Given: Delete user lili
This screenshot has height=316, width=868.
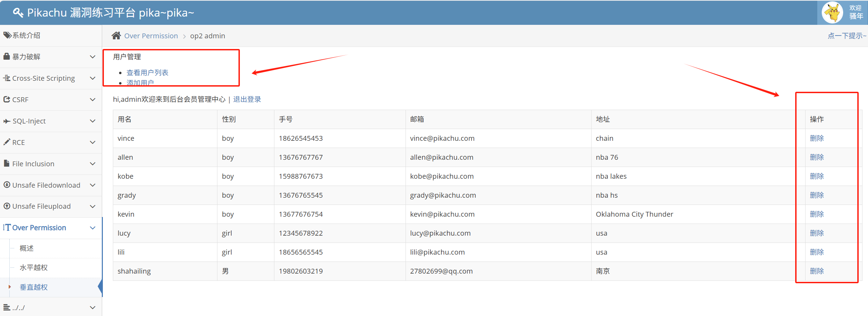Looking at the screenshot, I should (x=817, y=252).
